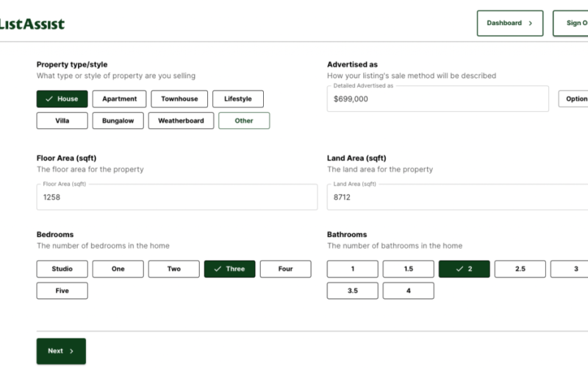Choose Apartment as property type
Image resolution: width=588 pixels, height=368 pixels.
[119, 99]
